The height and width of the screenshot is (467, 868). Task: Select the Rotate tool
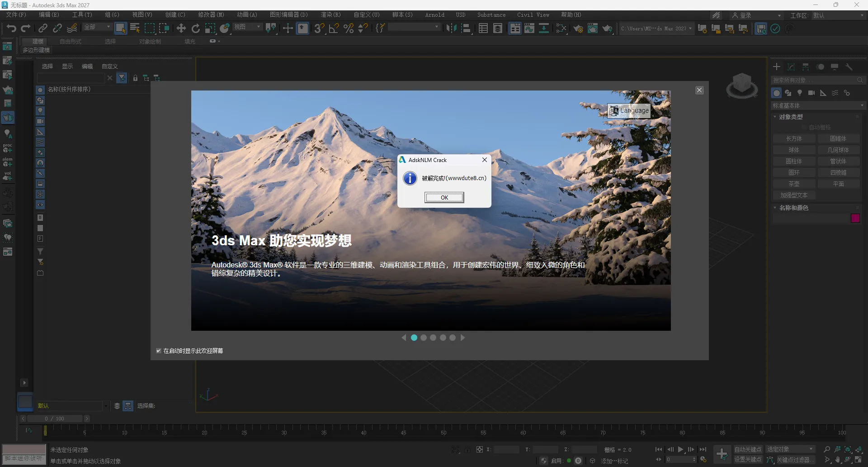pos(196,29)
